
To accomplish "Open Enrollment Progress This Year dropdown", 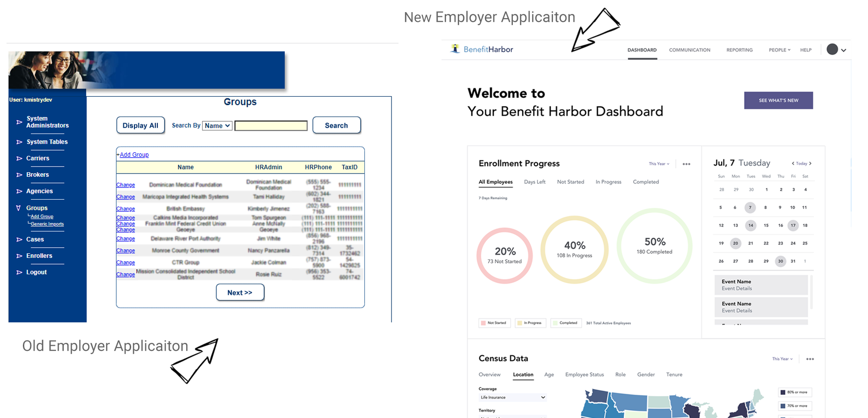I will click(x=659, y=164).
